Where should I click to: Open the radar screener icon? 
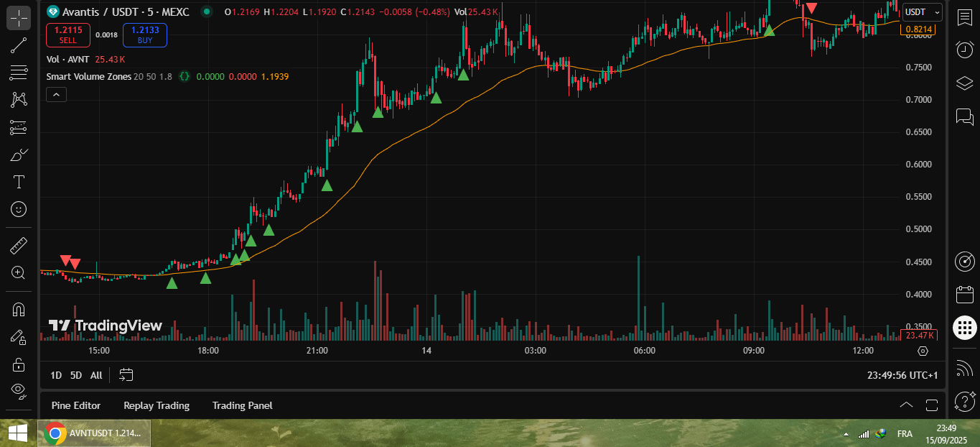[964, 261]
